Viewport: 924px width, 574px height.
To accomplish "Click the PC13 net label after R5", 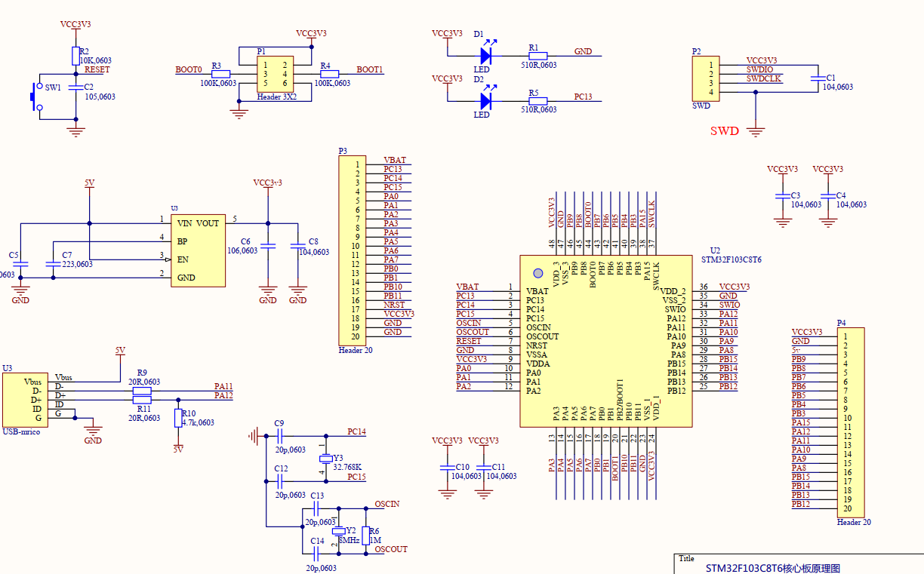I will [x=583, y=97].
